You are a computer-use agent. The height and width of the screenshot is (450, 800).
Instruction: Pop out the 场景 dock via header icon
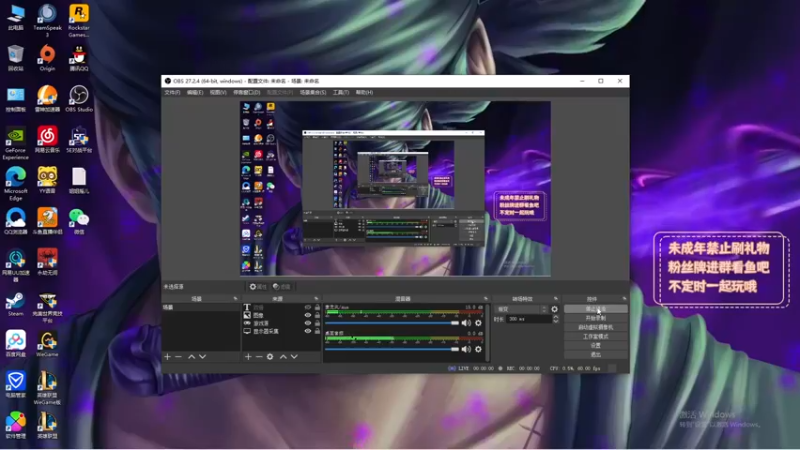pyautogui.click(x=235, y=298)
